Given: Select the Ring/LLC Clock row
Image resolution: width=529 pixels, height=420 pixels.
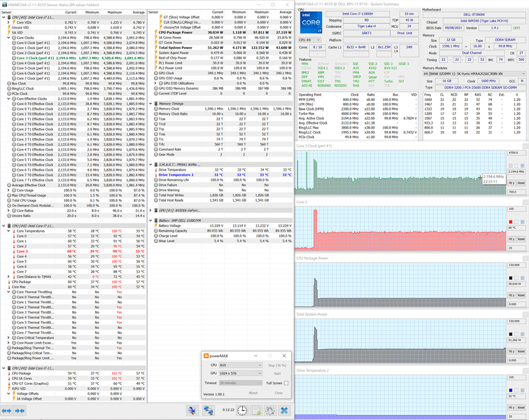Looking at the screenshot, I should (73, 89).
